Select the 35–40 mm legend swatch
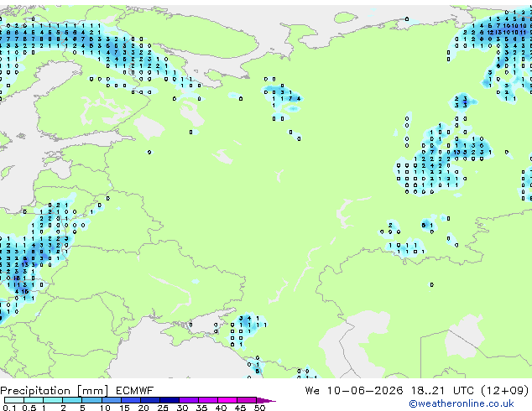Screen dimensions: 532x411 [207, 400]
